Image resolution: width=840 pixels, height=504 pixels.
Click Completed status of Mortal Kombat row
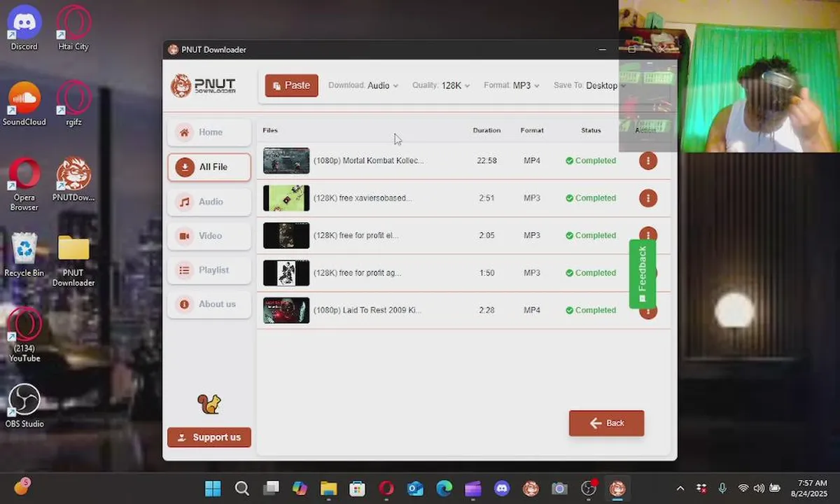(x=591, y=161)
